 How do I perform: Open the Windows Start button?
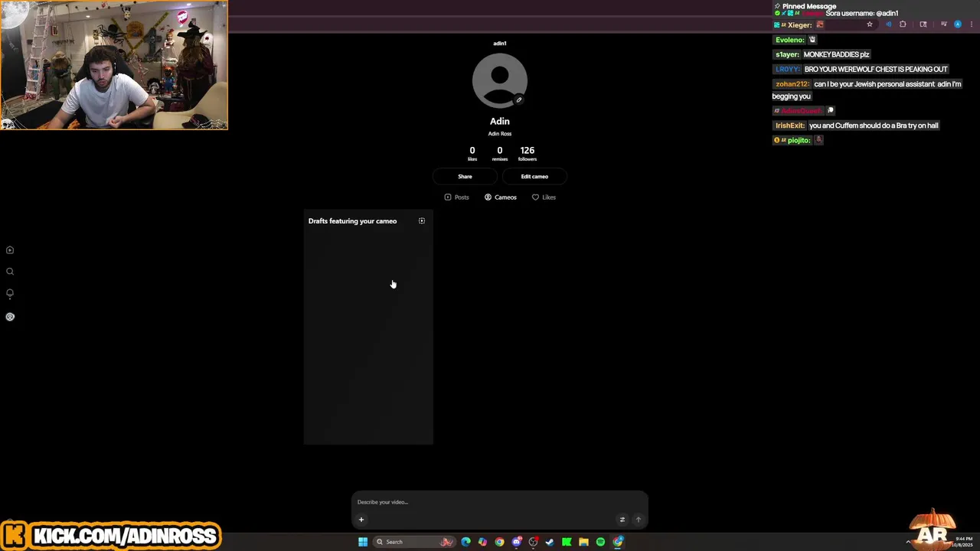(x=363, y=542)
